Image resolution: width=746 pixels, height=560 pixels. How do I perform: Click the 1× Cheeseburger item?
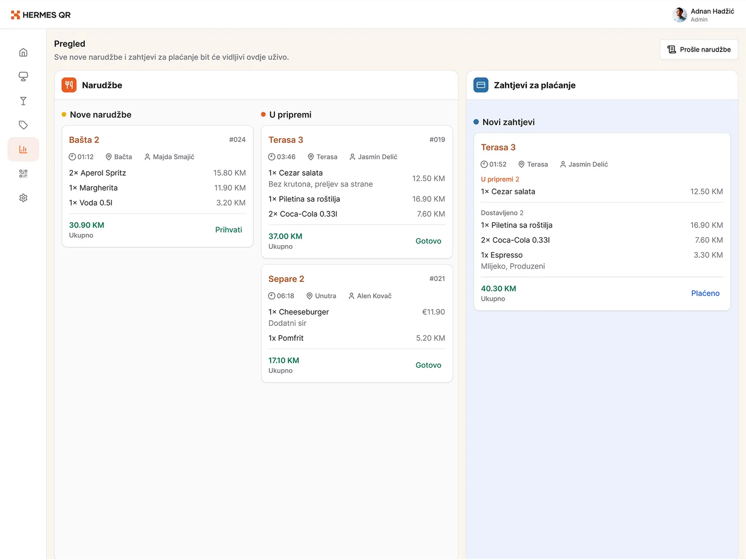[x=298, y=312]
